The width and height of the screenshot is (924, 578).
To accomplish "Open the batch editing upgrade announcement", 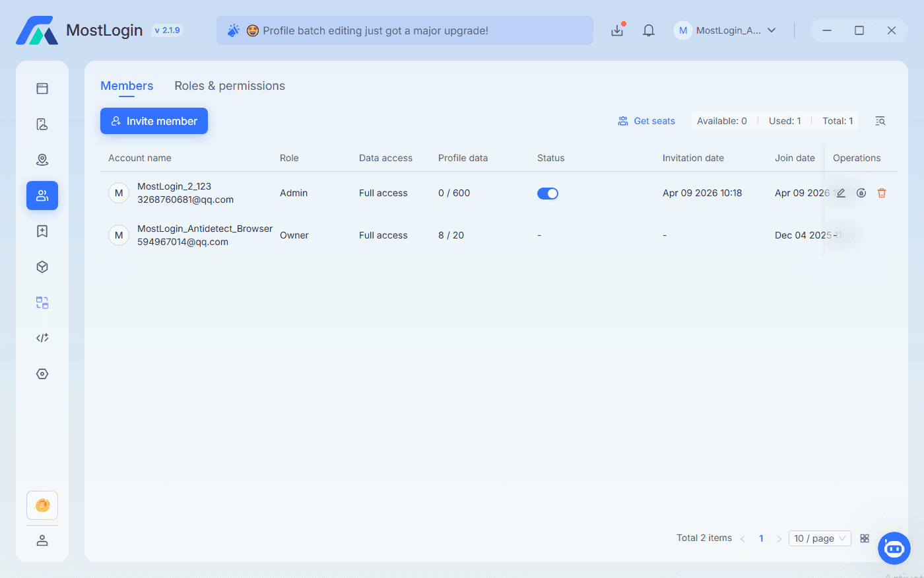I will pyautogui.click(x=405, y=30).
